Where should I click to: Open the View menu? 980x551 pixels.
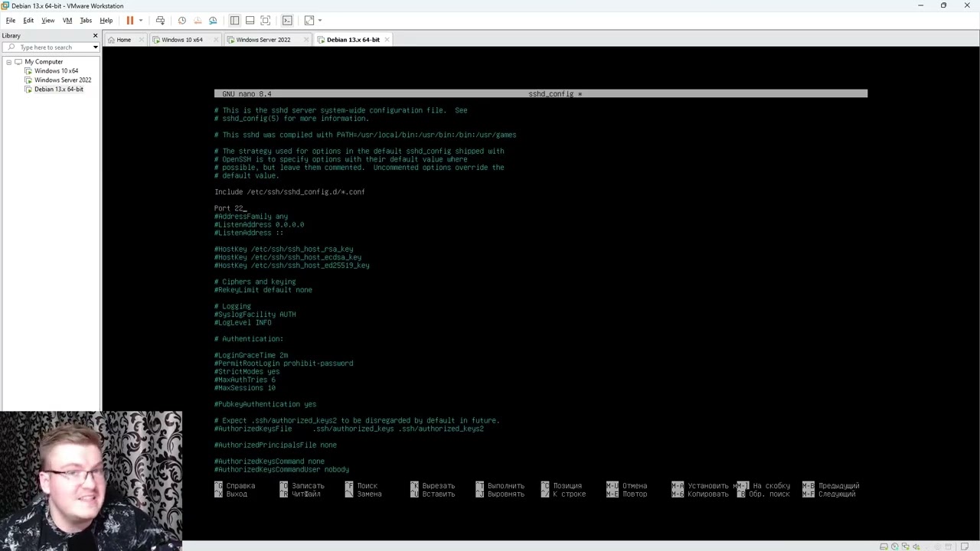47,20
